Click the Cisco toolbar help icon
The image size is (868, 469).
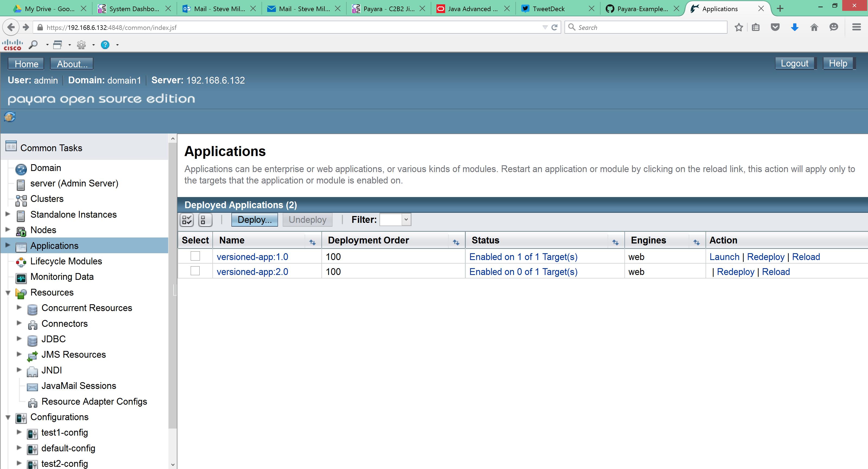coord(105,45)
